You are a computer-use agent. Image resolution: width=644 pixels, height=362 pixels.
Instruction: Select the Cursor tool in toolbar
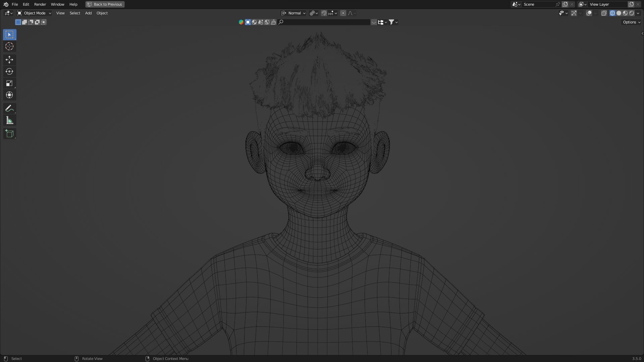(9, 47)
